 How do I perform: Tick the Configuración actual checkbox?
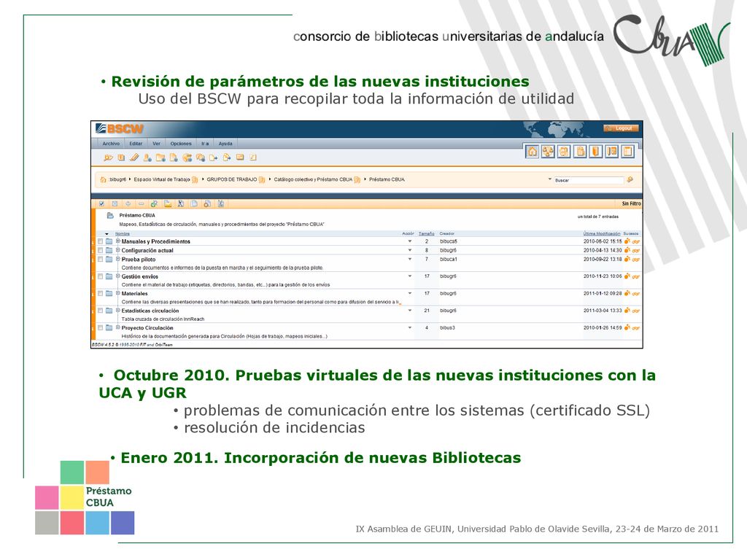100,250
